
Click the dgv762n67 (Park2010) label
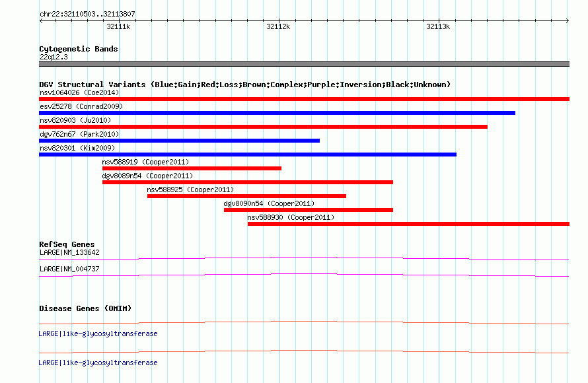(79, 134)
